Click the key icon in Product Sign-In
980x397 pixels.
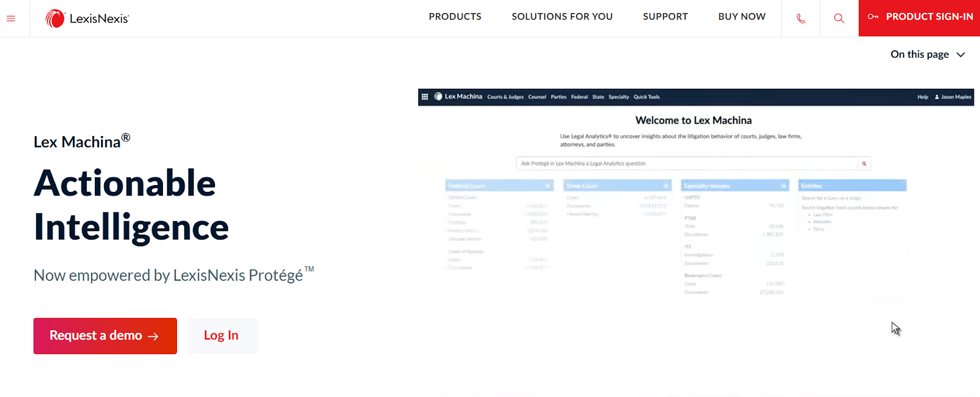873,17
